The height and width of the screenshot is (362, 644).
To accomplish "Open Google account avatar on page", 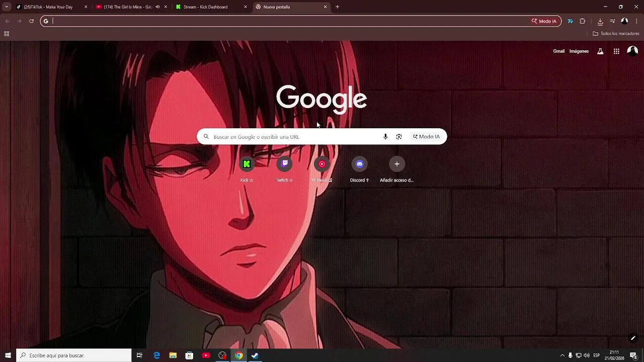I will [633, 51].
